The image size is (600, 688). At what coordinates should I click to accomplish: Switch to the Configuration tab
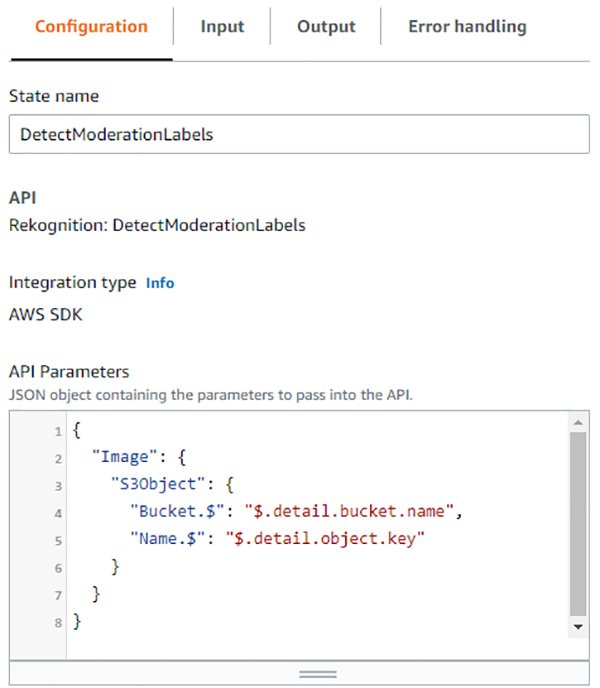[x=91, y=27]
